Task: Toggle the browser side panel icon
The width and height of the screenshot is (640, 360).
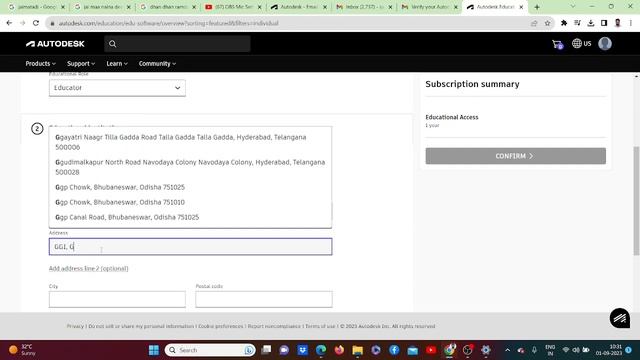Action: tap(604, 23)
